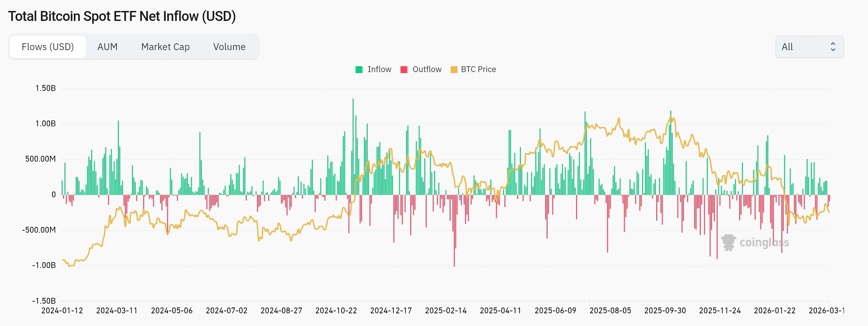Click the Total Bitcoin Spot ETF Net Inflow title
Viewport: 868px width, 326px height.
tap(122, 16)
